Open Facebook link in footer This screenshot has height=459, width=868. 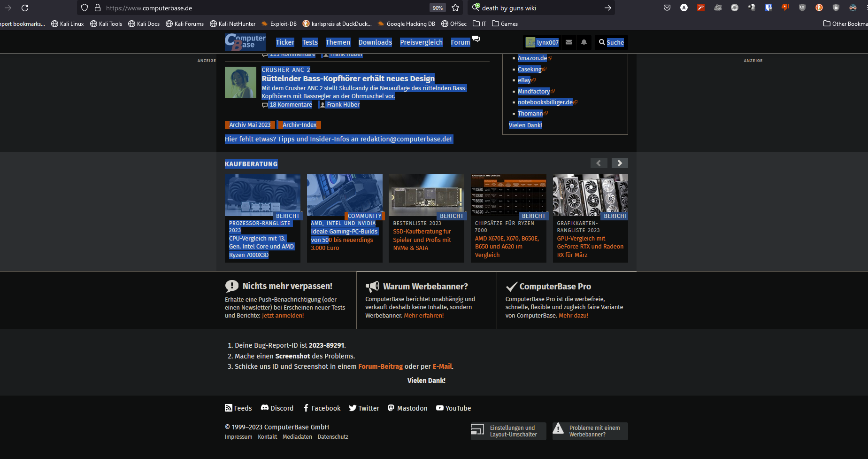[x=322, y=408]
